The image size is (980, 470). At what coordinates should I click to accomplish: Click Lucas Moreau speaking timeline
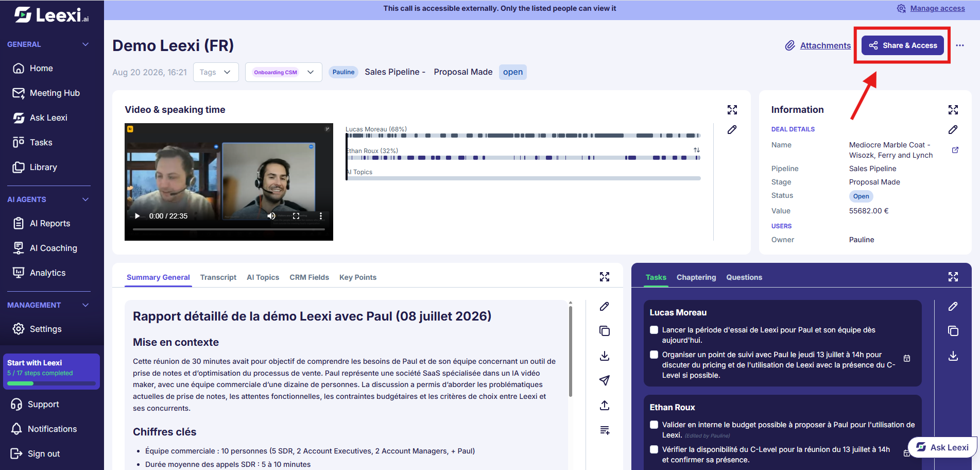tap(523, 136)
